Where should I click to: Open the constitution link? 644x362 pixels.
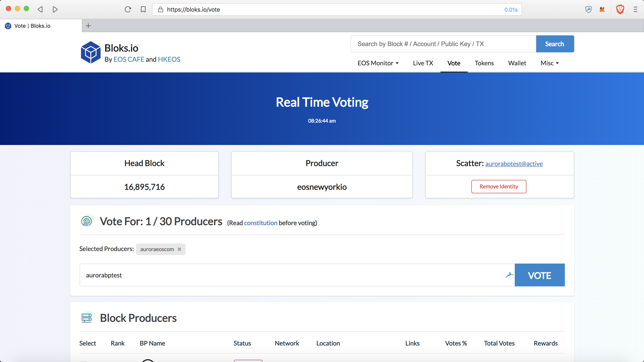click(261, 223)
